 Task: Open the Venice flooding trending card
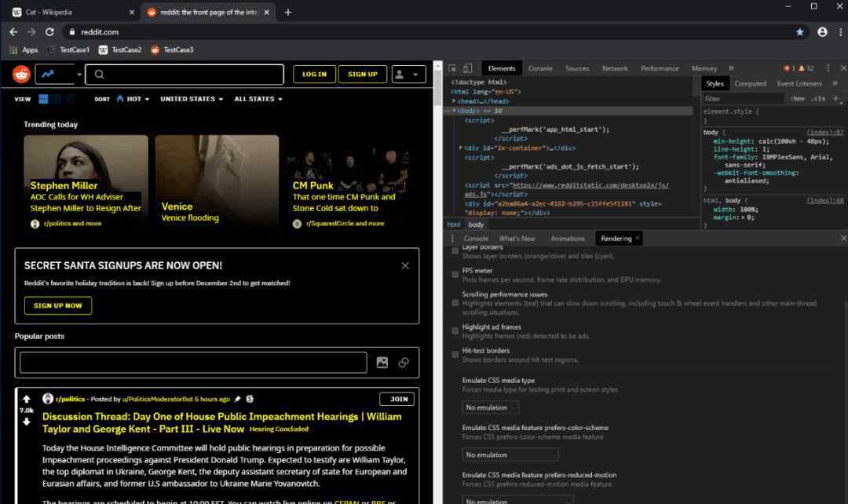pos(217,183)
